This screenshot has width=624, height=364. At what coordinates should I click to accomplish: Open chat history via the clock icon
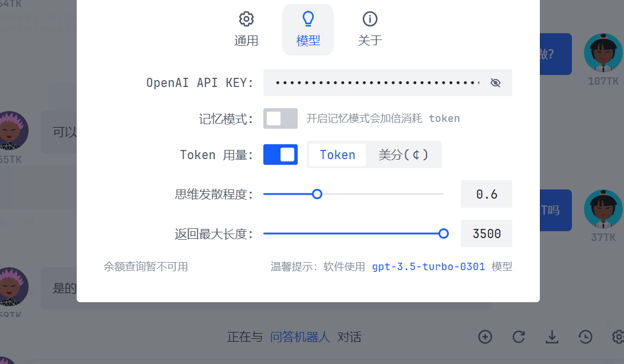(584, 337)
